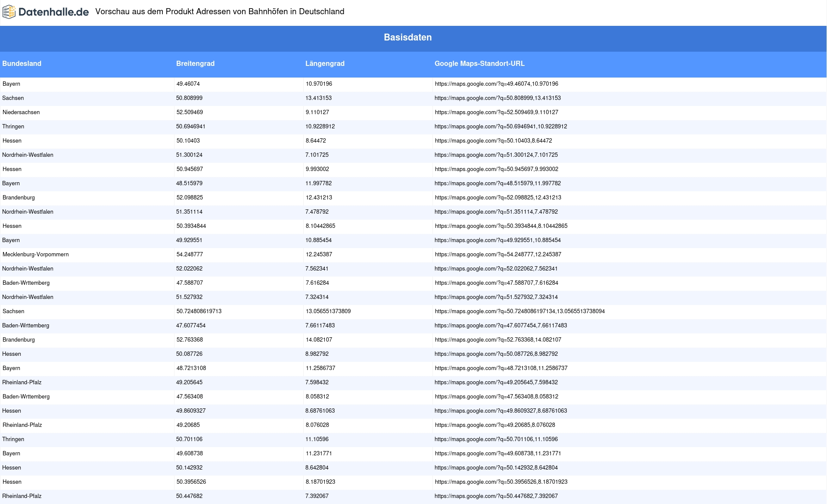
Task: Open maps URL for 50.10403,8.64472
Action: tap(493, 141)
